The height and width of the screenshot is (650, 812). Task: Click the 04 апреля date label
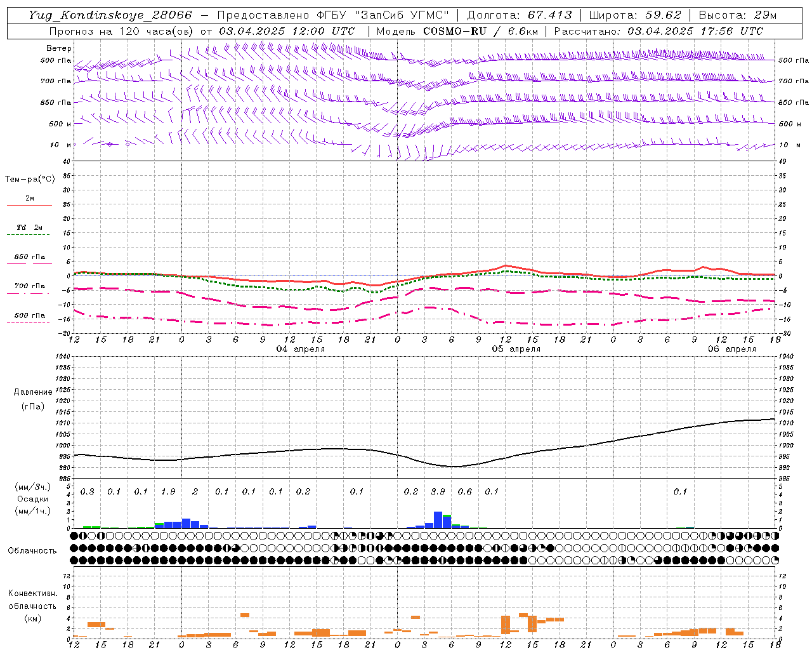(301, 349)
